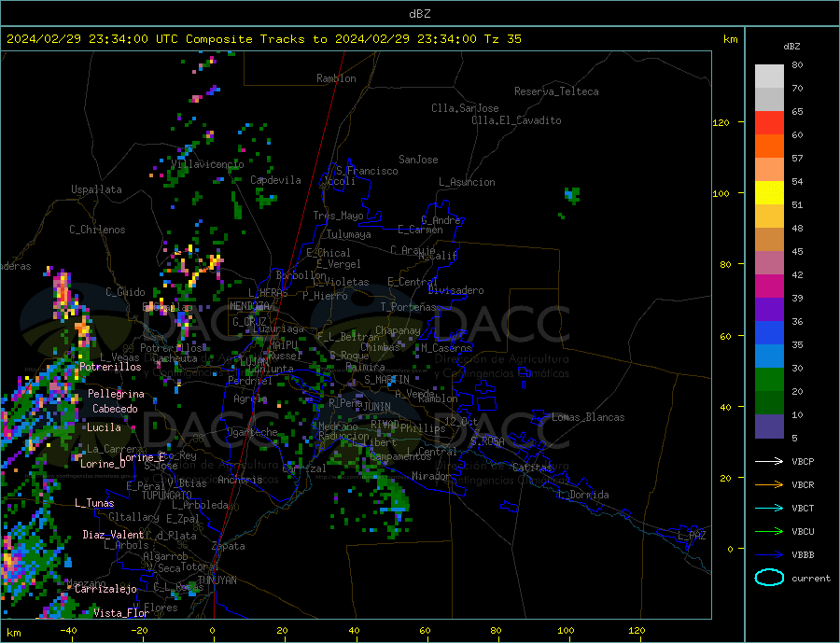Screen dimensions: 840x643
Task: Click the 'Ramblon' place label
Action: coord(336,78)
